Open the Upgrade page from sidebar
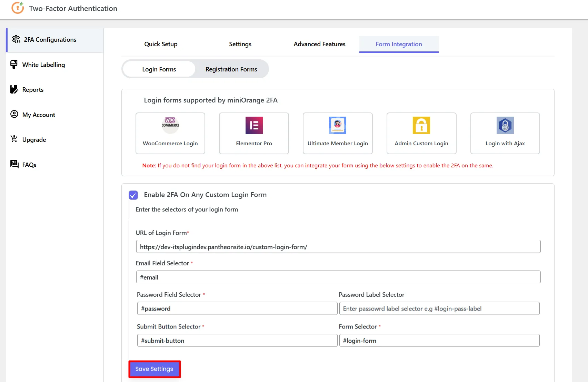588x382 pixels. [x=34, y=140]
